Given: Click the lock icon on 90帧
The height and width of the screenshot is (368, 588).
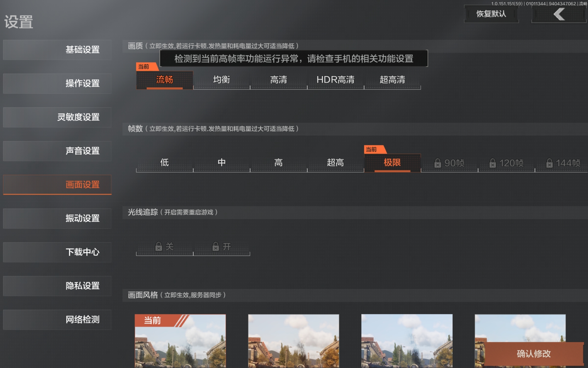Looking at the screenshot, I should (438, 163).
